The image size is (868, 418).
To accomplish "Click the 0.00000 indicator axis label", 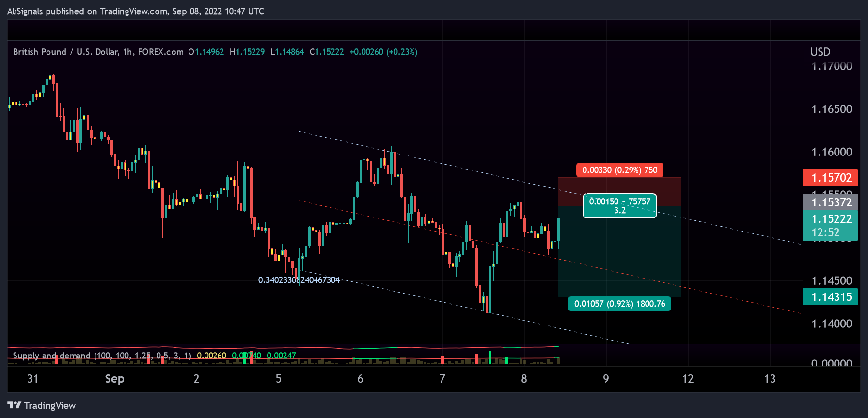I will (x=832, y=363).
